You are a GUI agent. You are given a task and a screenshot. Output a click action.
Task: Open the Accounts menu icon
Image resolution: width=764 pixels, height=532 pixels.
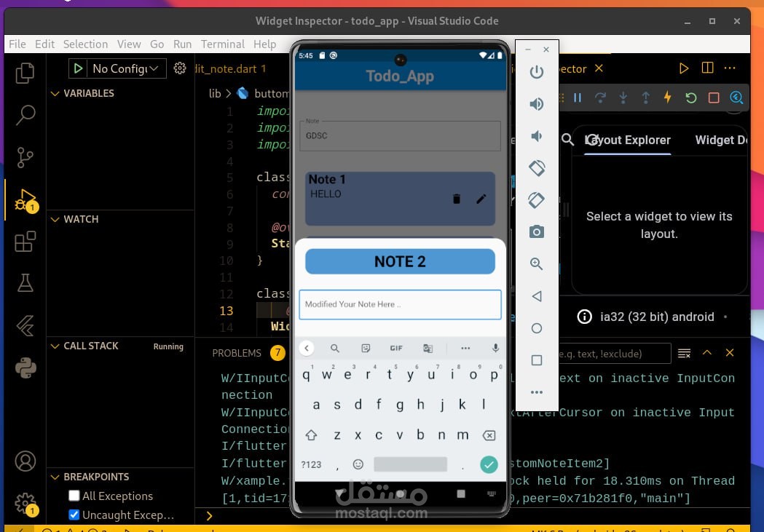[x=25, y=461]
